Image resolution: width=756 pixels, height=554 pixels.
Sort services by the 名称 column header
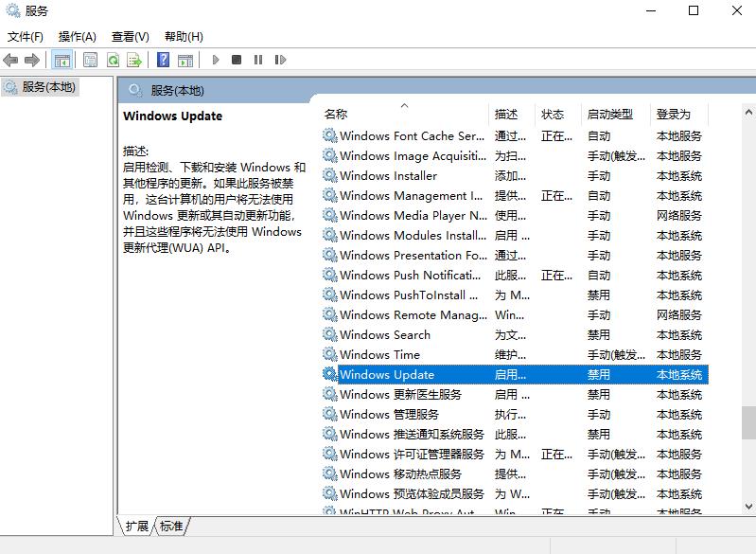pyautogui.click(x=336, y=114)
